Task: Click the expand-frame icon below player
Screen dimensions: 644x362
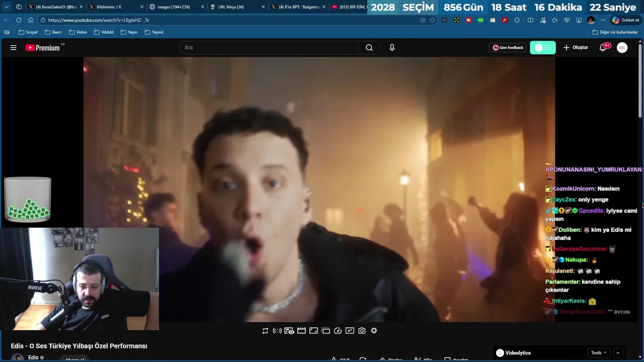Action: tap(313, 331)
